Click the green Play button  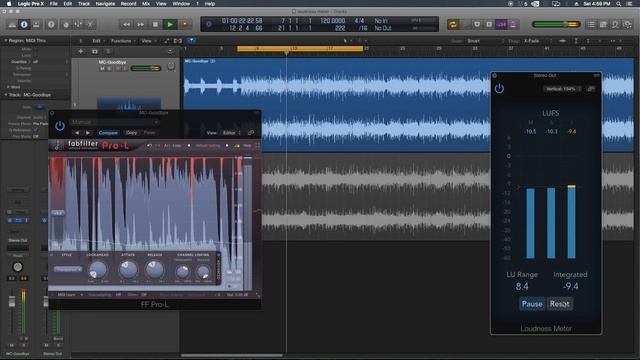(170, 24)
